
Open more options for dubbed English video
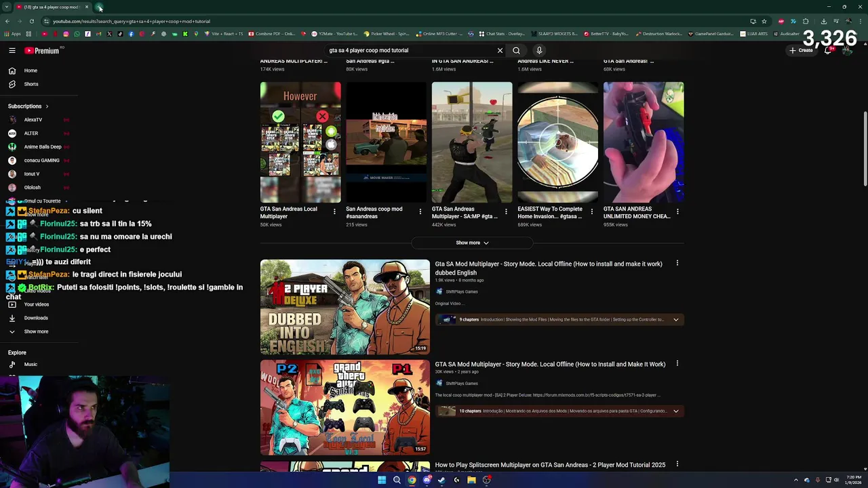coord(677,263)
